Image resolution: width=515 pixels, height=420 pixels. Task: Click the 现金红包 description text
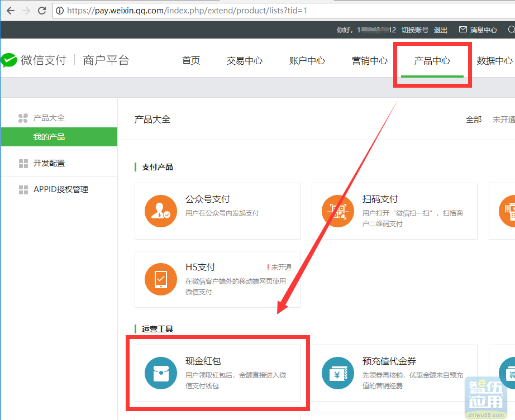[236, 380]
